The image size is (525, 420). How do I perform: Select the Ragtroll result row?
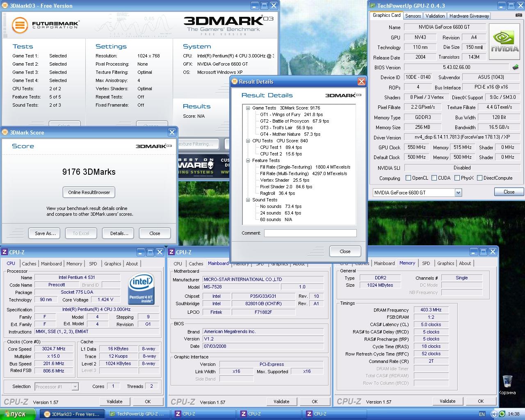(x=277, y=193)
